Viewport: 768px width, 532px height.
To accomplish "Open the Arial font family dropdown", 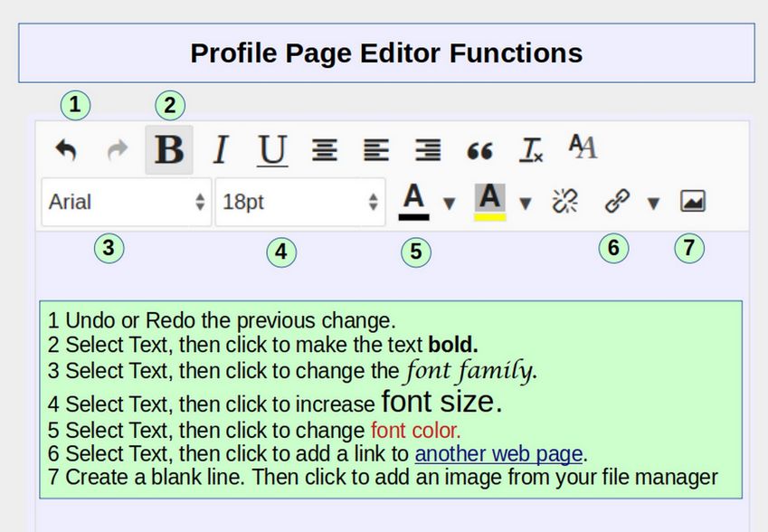I will (127, 202).
